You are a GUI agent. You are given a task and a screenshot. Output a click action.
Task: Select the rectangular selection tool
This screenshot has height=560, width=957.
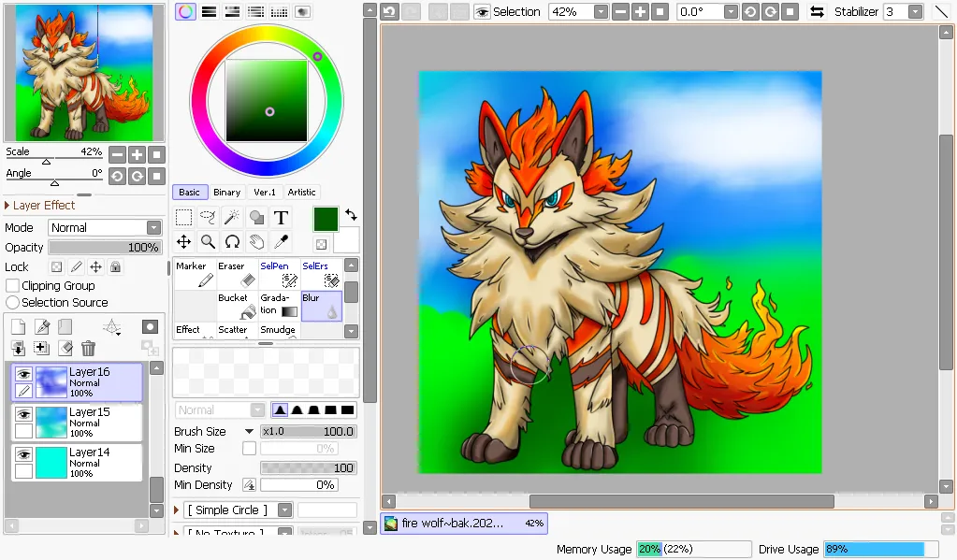click(183, 217)
